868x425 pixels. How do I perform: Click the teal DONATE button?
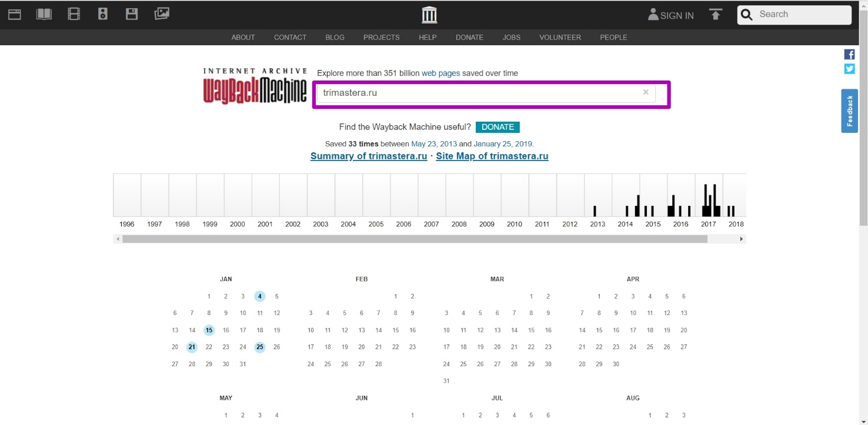[x=498, y=127]
